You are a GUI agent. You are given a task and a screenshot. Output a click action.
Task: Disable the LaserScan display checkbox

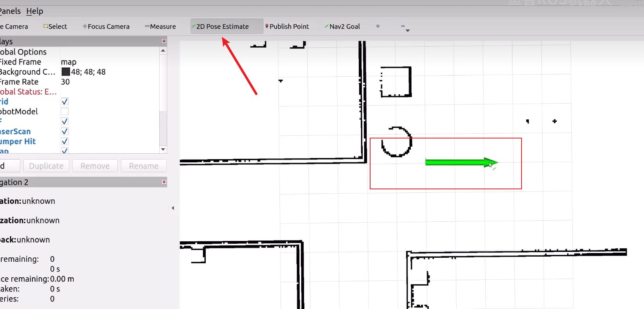pyautogui.click(x=65, y=131)
